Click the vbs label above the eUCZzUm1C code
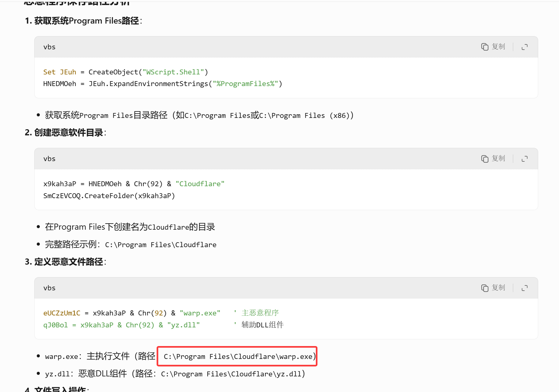Image resolution: width=559 pixels, height=392 pixels. pyautogui.click(x=49, y=288)
